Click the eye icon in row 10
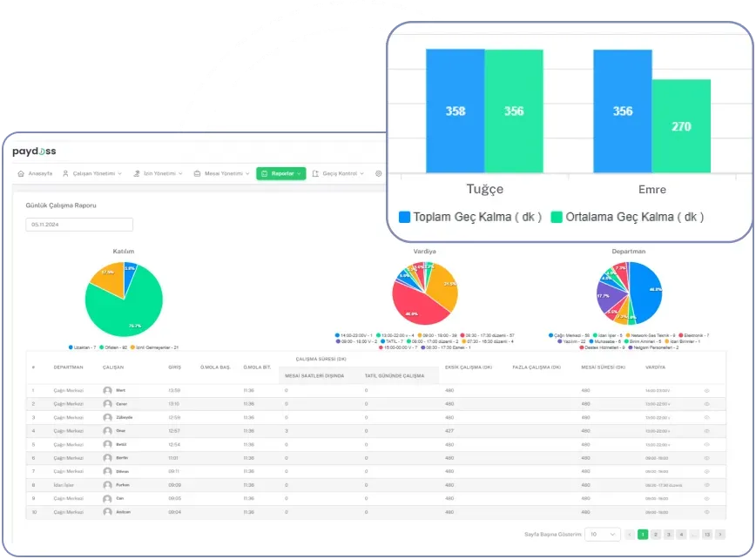The width and height of the screenshot is (756, 559). pos(707,512)
